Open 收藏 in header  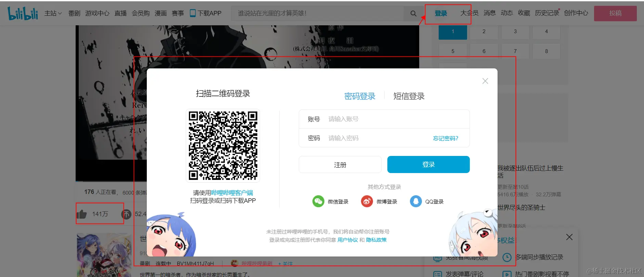tap(524, 13)
